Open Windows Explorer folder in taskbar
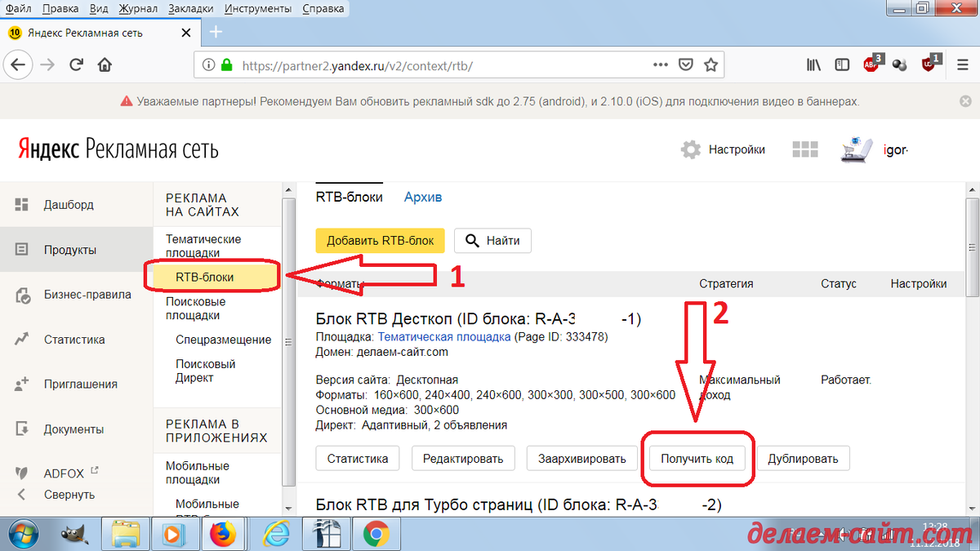 [127, 534]
